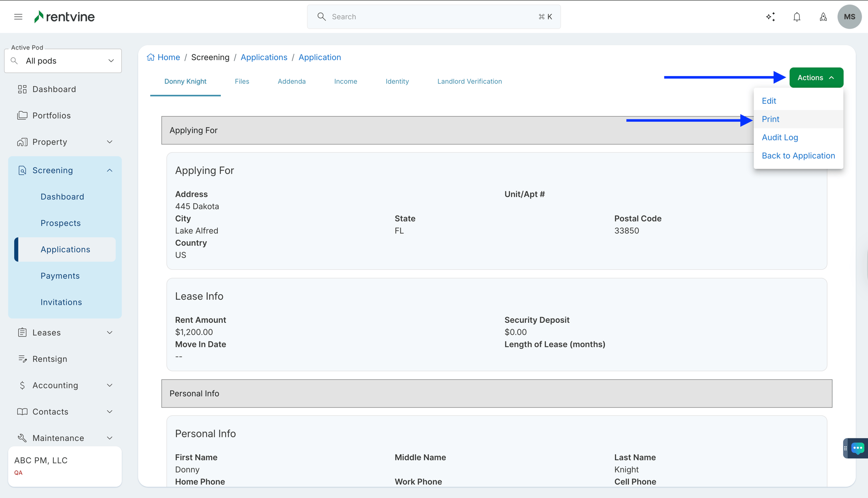
Task: Click the Home breadcrumb house icon
Action: pyautogui.click(x=151, y=57)
